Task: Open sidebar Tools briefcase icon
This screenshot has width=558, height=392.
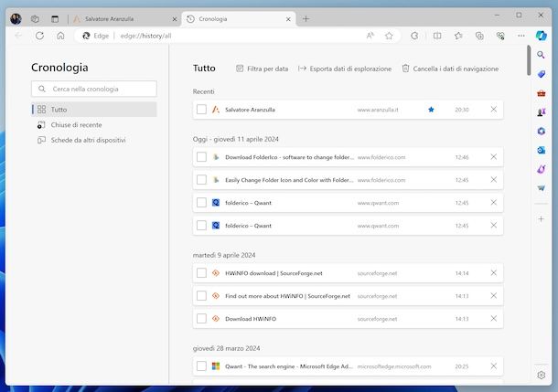Action: coord(541,93)
